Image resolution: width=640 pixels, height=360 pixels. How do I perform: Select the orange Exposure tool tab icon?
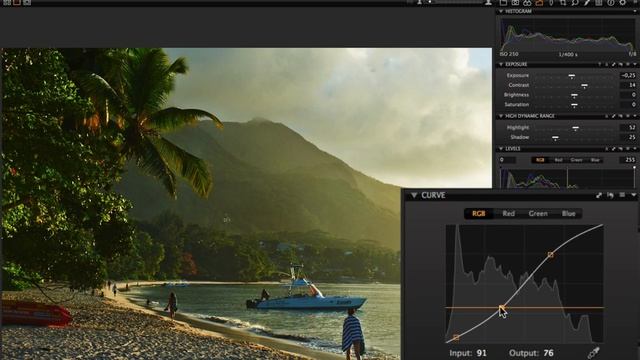pos(539,3)
